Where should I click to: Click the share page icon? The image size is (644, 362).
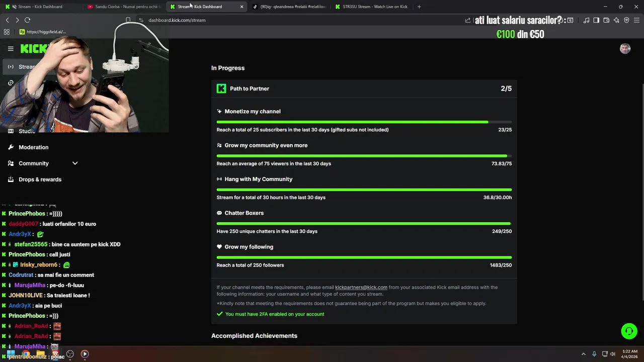pos(468,20)
